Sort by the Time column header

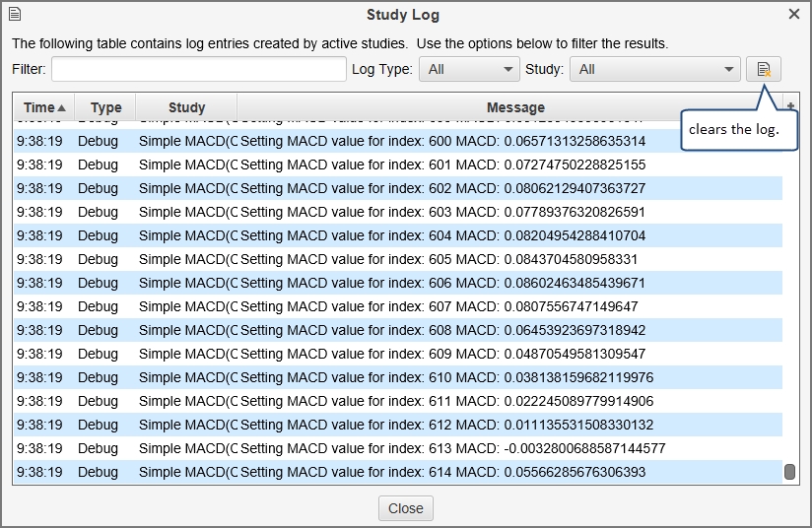pyautogui.click(x=39, y=107)
